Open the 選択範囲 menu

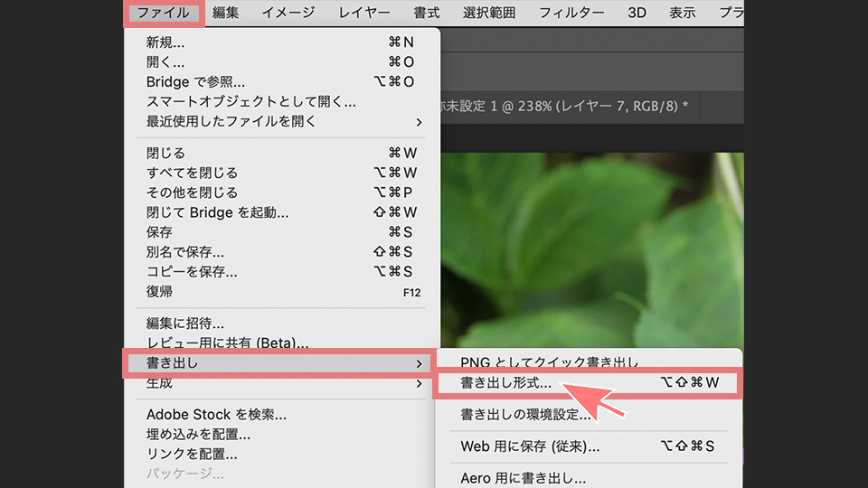pyautogui.click(x=489, y=13)
